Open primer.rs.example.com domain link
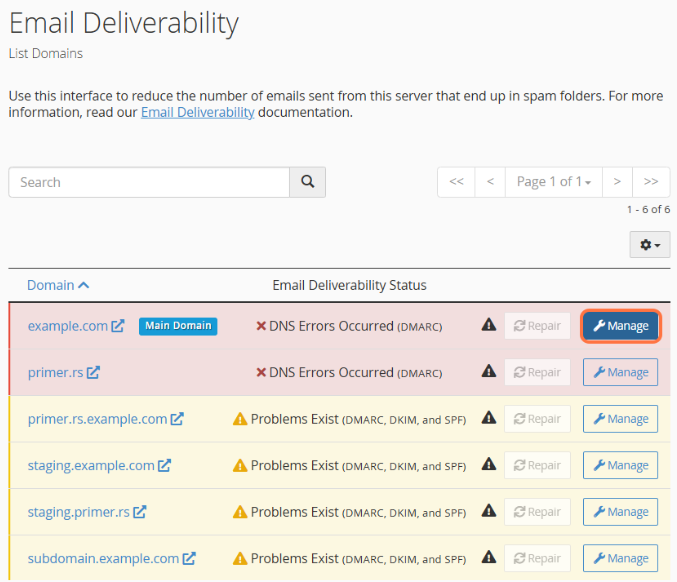Viewport: 677px width, 582px height. point(97,419)
